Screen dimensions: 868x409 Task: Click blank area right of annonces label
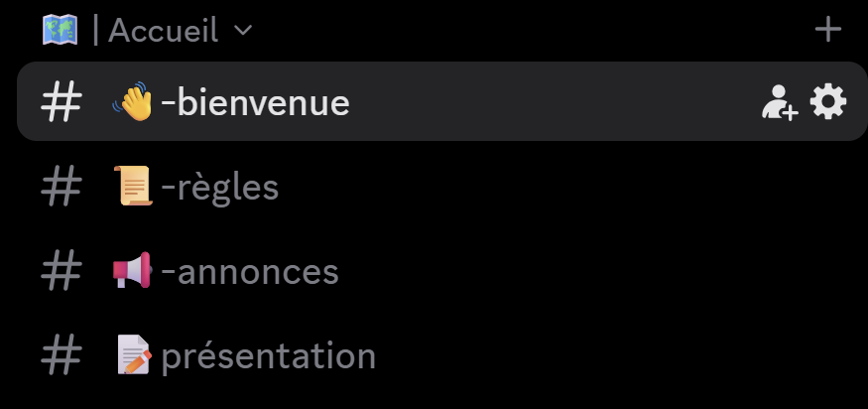point(595,271)
